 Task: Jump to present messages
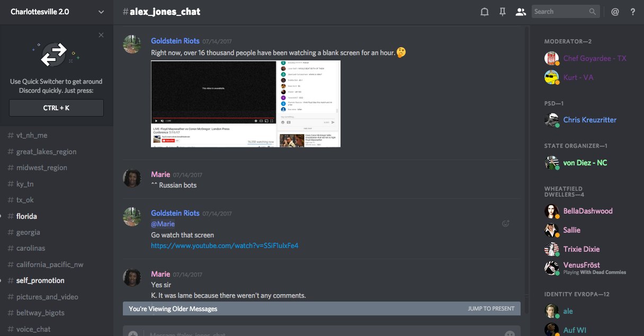click(x=491, y=308)
